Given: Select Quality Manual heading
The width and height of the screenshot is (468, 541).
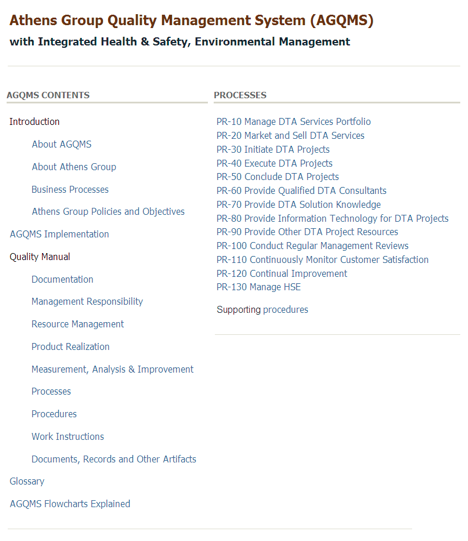Looking at the screenshot, I should tap(40, 257).
